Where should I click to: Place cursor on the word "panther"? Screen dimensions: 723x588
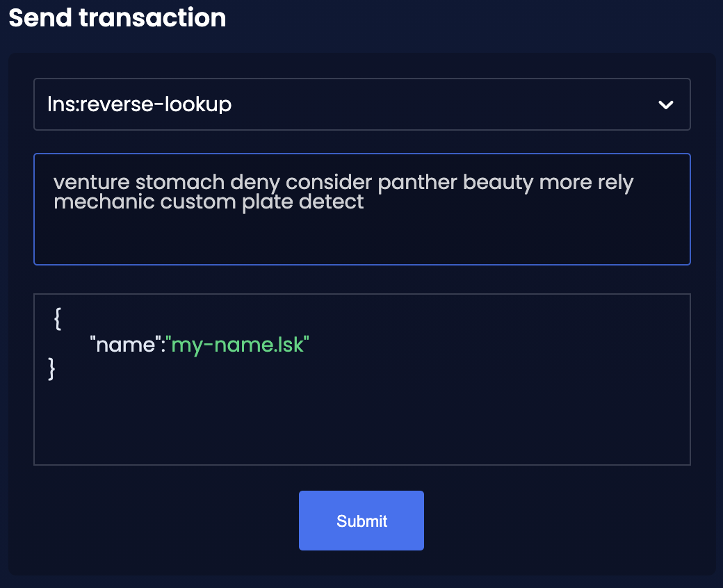(x=417, y=183)
